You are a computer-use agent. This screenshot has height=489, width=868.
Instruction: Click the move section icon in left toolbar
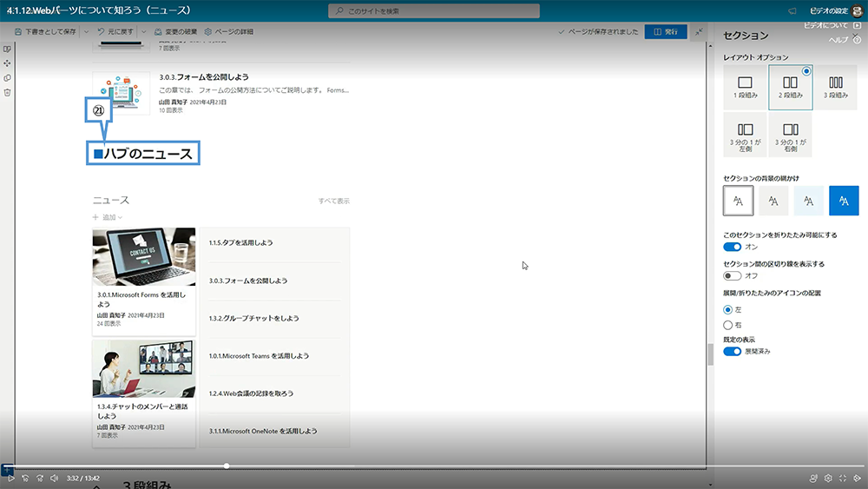[x=7, y=63]
